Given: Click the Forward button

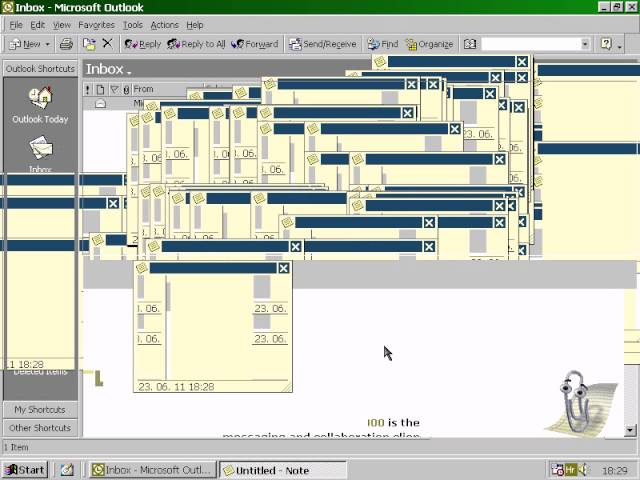Looking at the screenshot, I should (255, 44).
